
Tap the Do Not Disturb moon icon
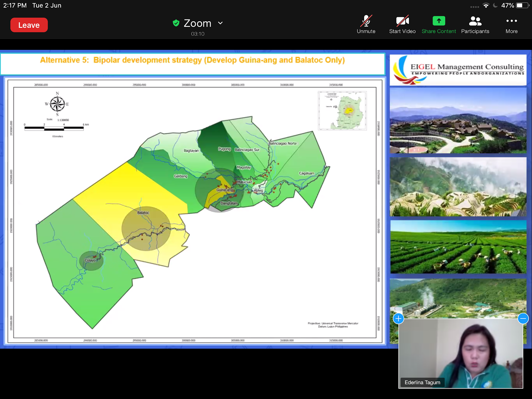[x=495, y=6]
